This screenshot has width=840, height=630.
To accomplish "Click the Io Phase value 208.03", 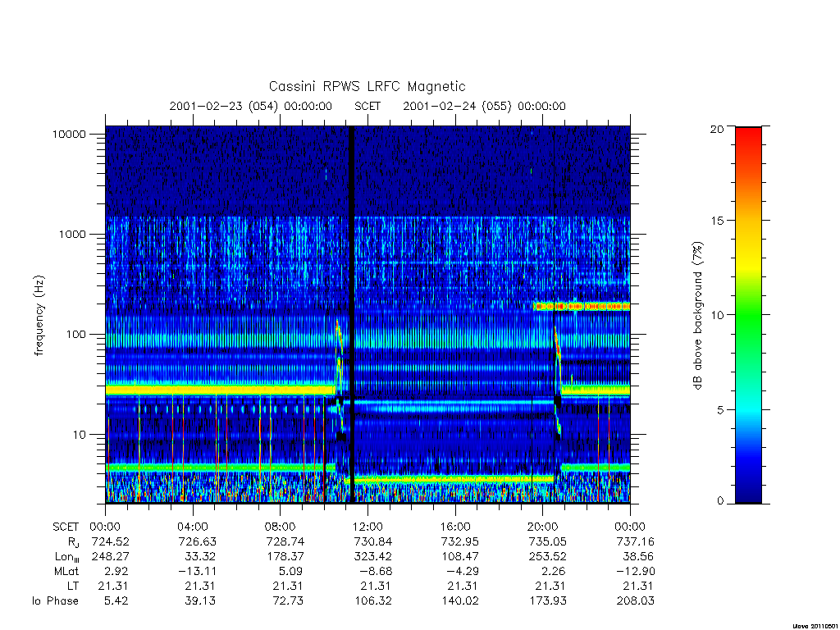I will (x=636, y=601).
